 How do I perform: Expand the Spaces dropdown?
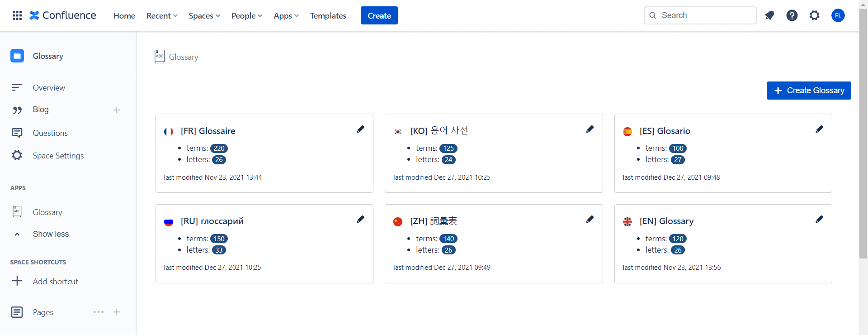click(204, 16)
